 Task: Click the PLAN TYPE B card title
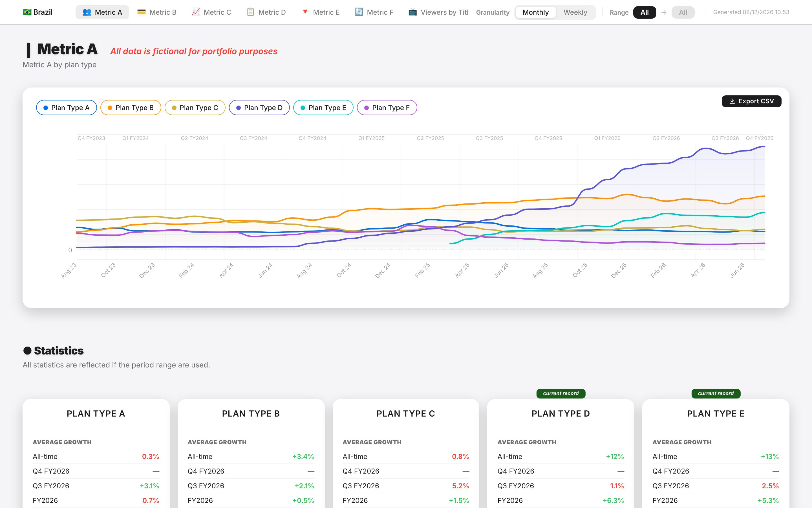click(251, 413)
